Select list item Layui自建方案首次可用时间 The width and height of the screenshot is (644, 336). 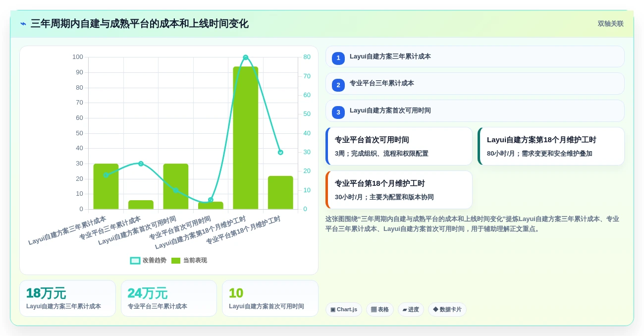475,111
